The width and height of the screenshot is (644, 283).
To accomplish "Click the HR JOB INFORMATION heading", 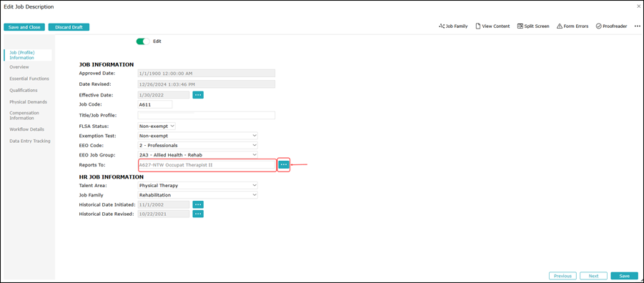I will (x=112, y=177).
